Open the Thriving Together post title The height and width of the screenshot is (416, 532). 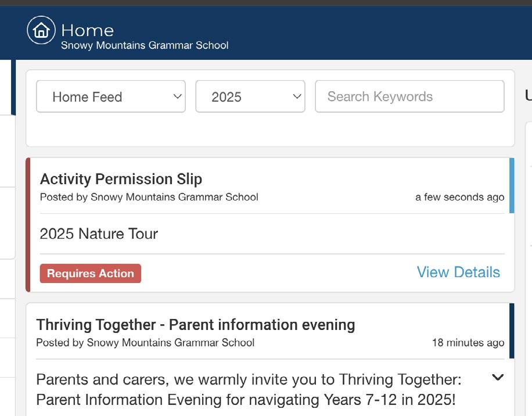click(196, 324)
